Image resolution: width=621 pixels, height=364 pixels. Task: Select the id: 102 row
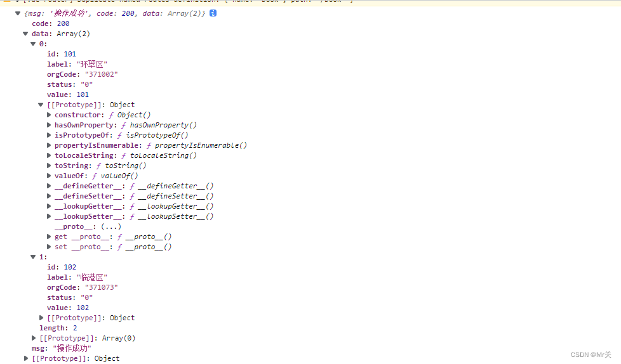(x=62, y=267)
